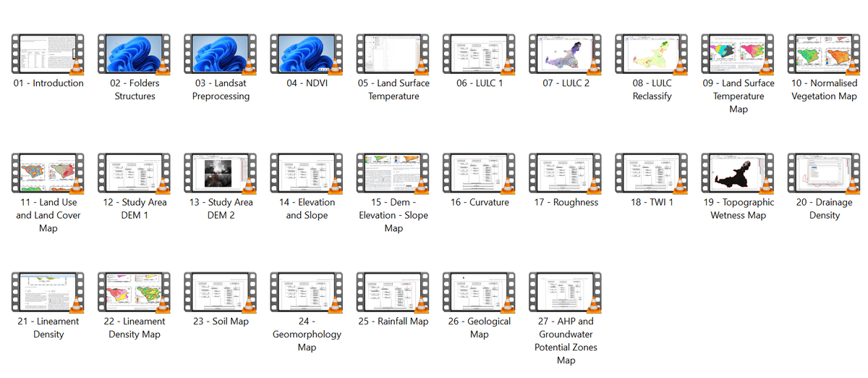Viewport: 868px width, 378px height.
Task: Select the 16 - Curvature video icon
Action: [x=480, y=174]
